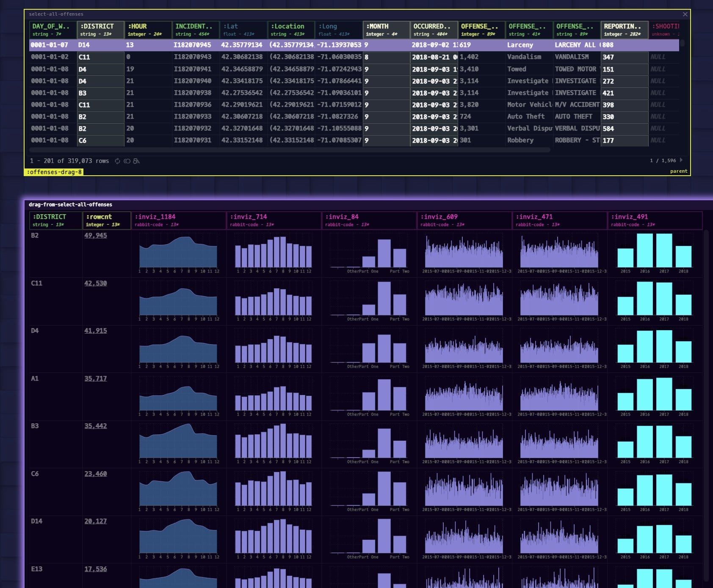Click the highlighted D14 Larceny row
This screenshot has width=713, height=588.
(354, 45)
